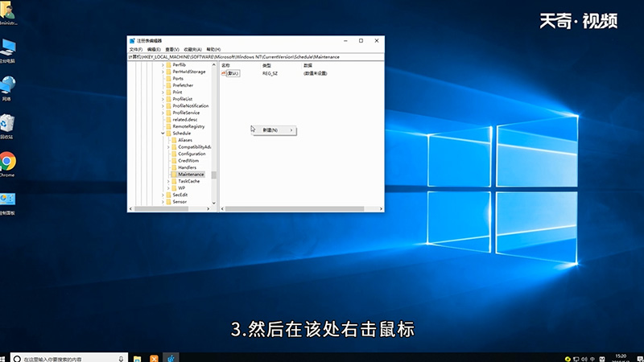Viewport: 644px width, 362px height.
Task: Open the Chrome desktop shortcut
Action: [x=7, y=164]
